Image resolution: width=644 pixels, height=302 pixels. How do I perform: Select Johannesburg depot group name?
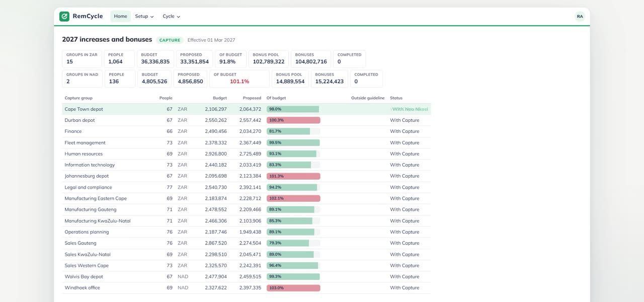pos(87,176)
